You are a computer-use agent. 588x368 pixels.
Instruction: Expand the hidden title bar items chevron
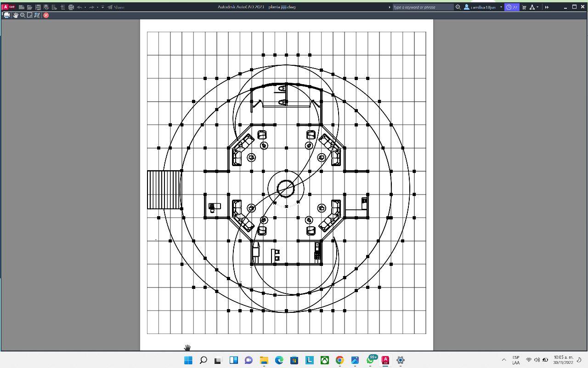pos(547,7)
